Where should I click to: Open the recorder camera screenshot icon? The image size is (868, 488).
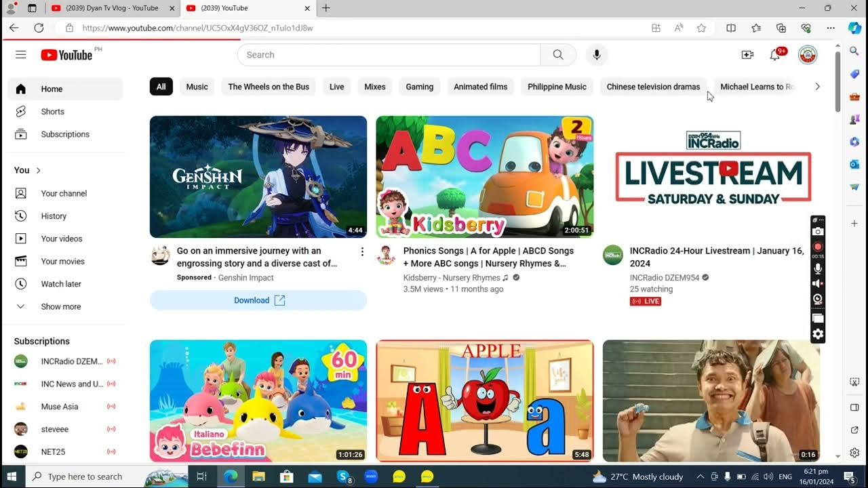(818, 232)
